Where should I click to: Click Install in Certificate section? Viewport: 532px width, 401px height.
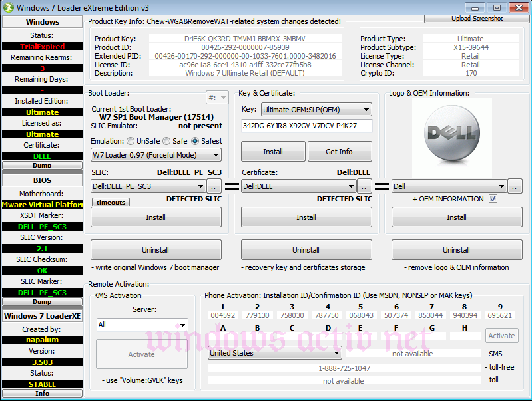306,217
